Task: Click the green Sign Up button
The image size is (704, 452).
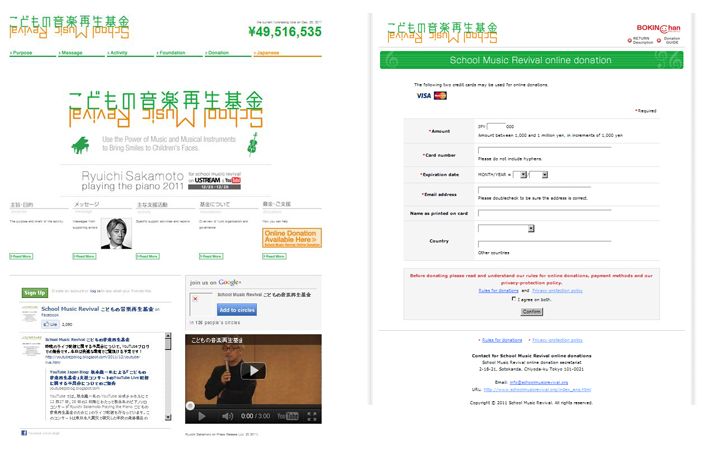Action: [x=35, y=293]
